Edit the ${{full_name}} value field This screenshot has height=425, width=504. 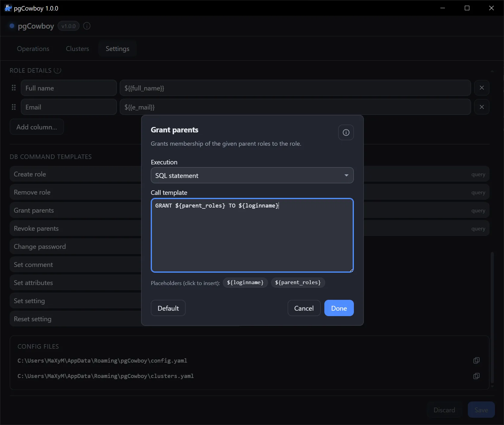point(295,88)
